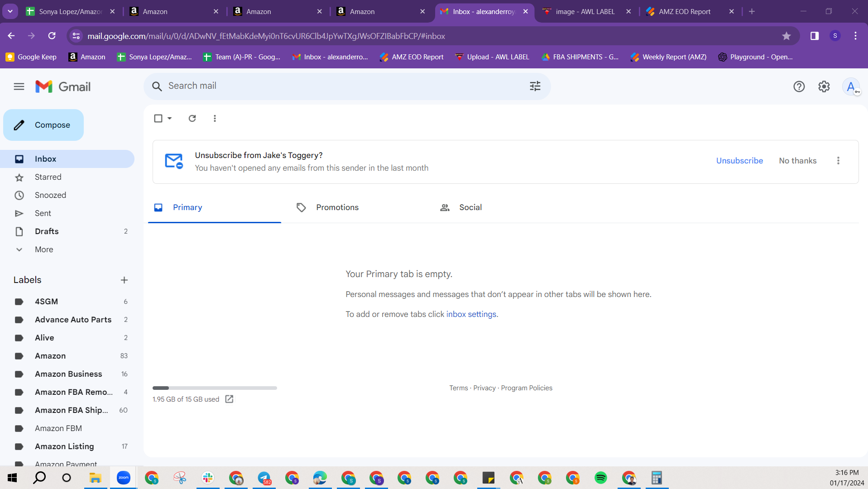Compose a new email
This screenshot has height=489, width=868.
[x=43, y=125]
